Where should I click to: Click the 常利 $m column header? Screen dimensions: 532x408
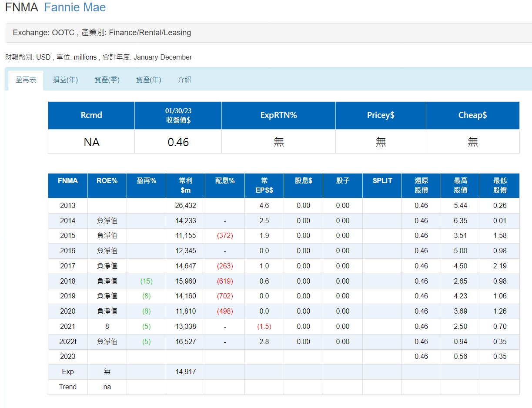point(186,186)
